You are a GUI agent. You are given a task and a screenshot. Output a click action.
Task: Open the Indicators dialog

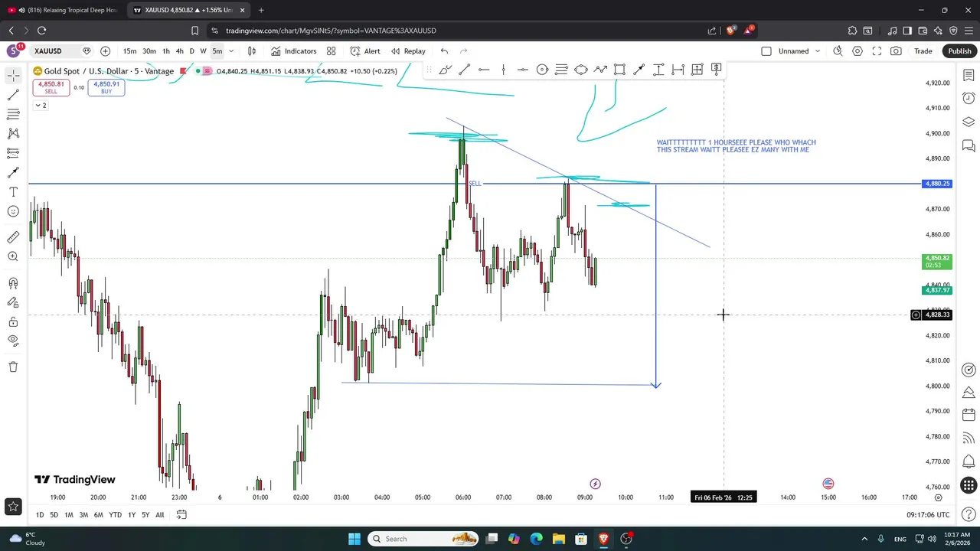(294, 51)
